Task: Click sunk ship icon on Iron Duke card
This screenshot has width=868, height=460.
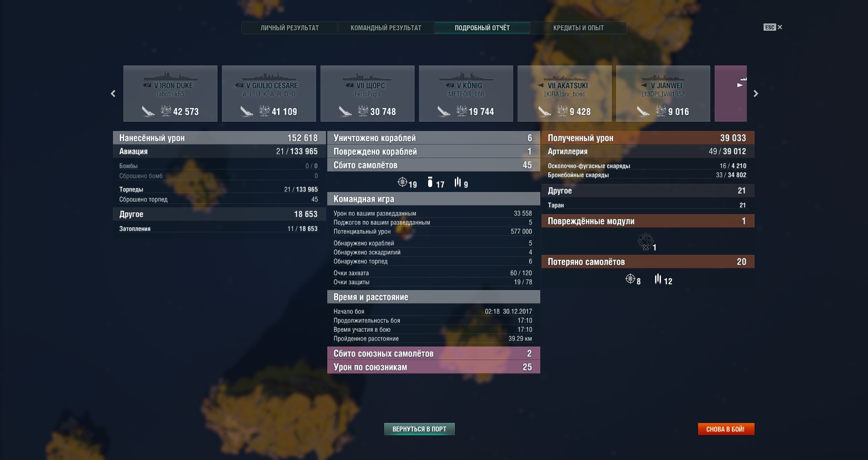Action: click(148, 111)
